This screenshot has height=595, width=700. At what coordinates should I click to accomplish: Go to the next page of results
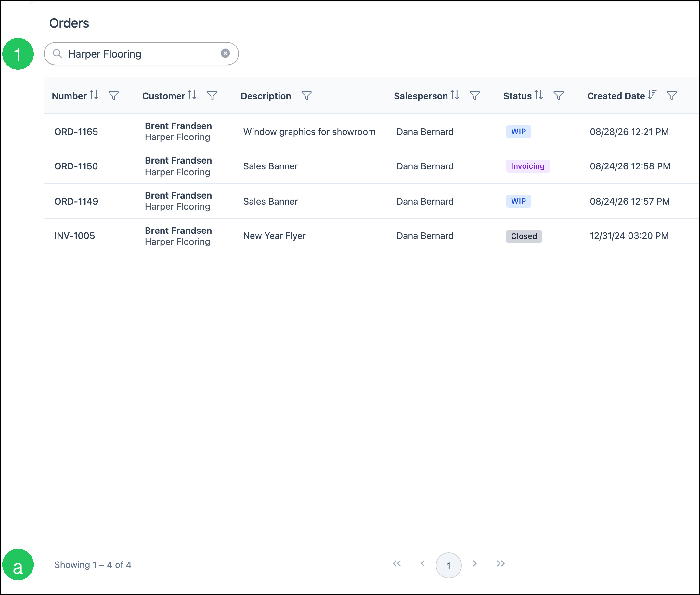475,564
